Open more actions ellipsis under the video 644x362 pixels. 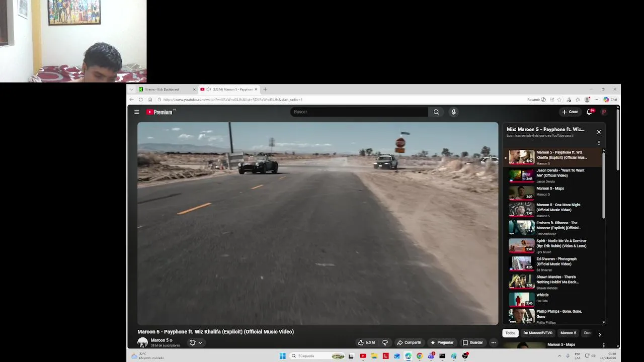click(494, 342)
